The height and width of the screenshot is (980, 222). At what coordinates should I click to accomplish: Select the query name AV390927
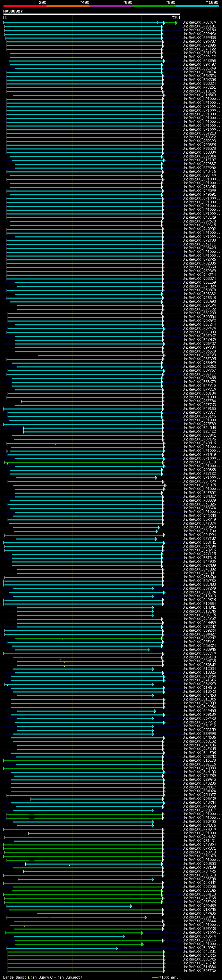point(13,11)
